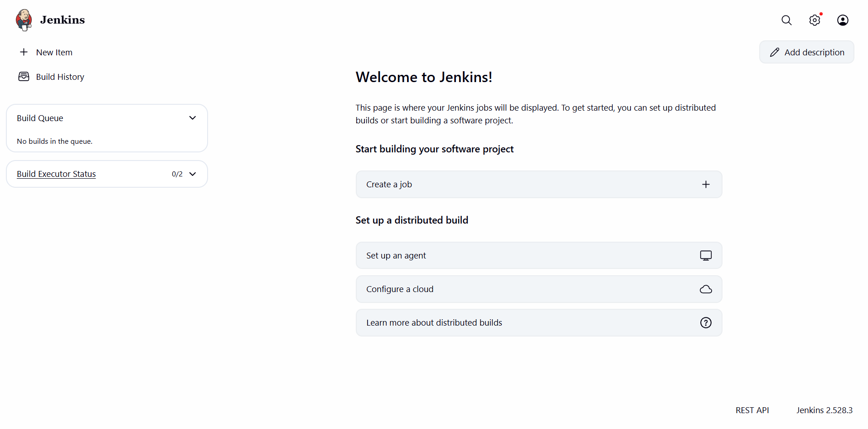Click the Jenkins 2.528.3 version button
Image resolution: width=868 pixels, height=429 pixels.
pos(824,410)
